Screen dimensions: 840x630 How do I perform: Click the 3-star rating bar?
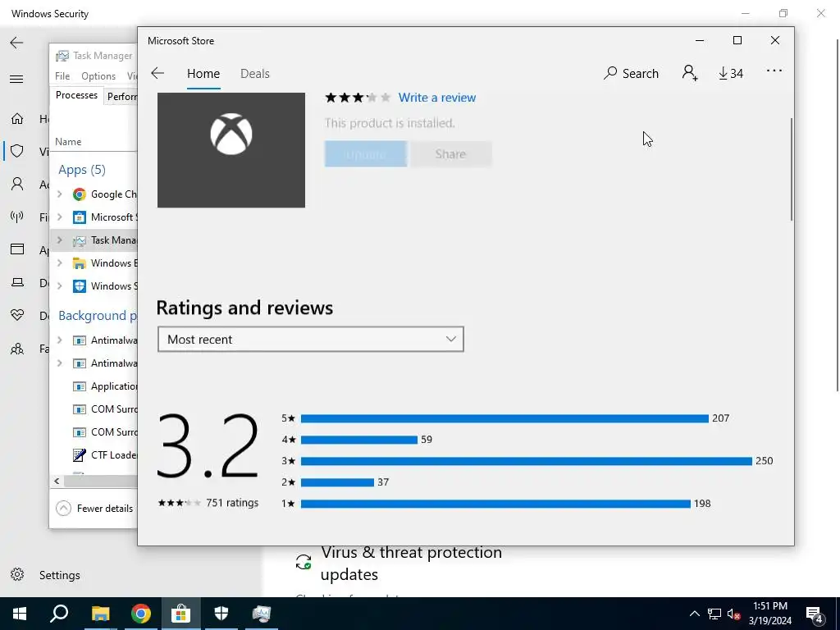(527, 461)
